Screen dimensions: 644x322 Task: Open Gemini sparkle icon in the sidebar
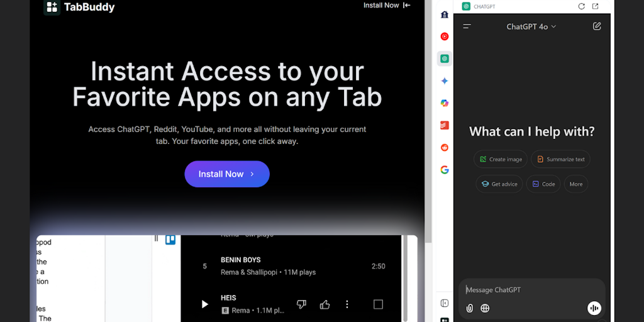tap(445, 81)
